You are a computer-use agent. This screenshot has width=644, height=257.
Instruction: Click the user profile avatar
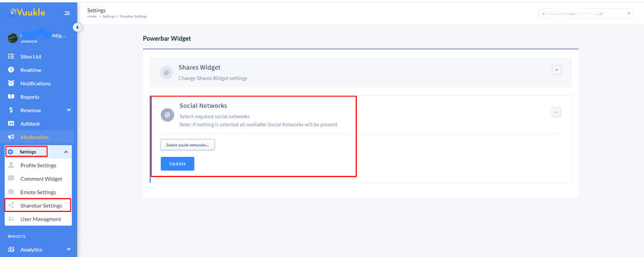(12, 38)
